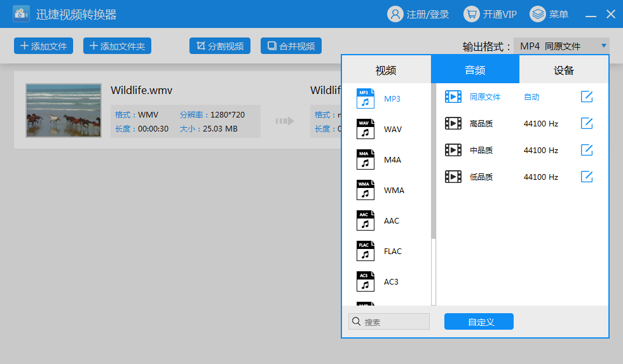
Task: Click the 分割视频 button
Action: coord(220,46)
